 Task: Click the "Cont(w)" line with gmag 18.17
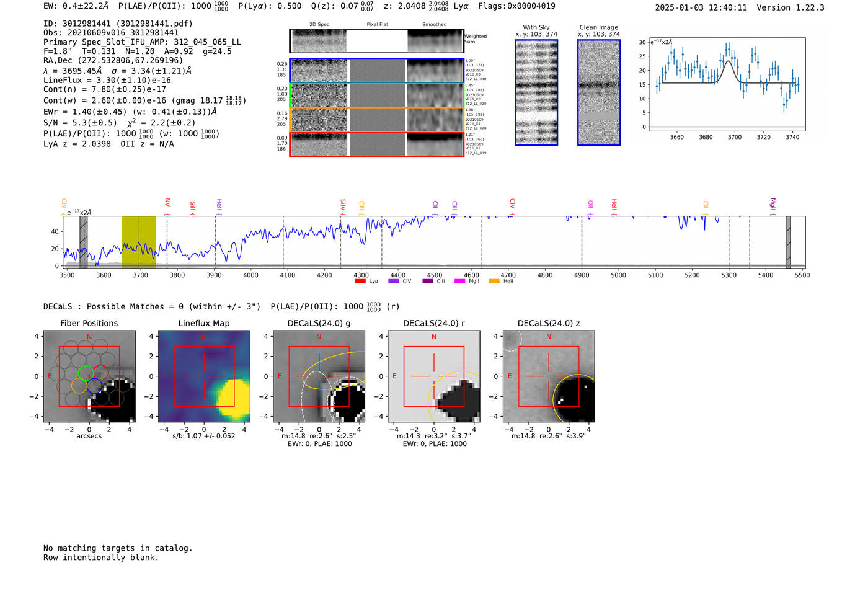144,100
